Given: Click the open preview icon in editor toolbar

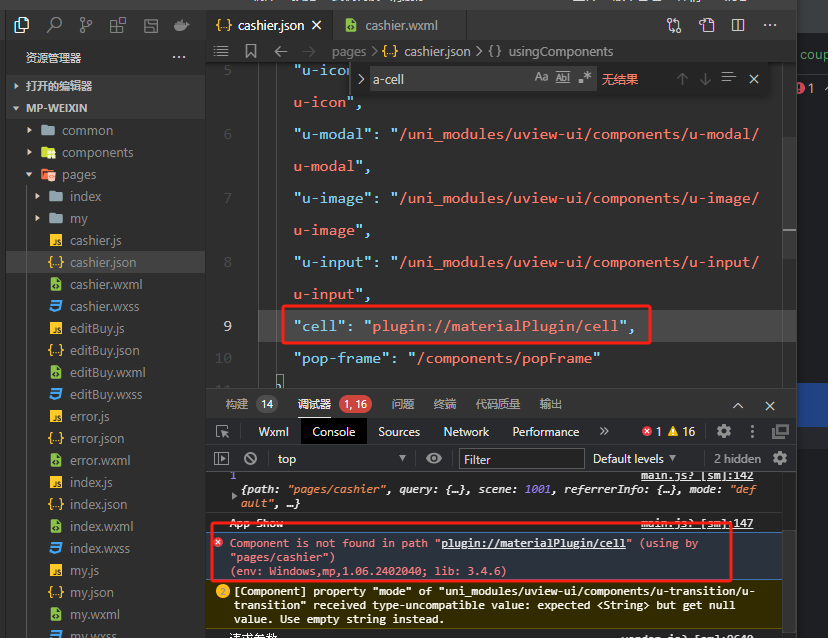Looking at the screenshot, I should pyautogui.click(x=707, y=25).
